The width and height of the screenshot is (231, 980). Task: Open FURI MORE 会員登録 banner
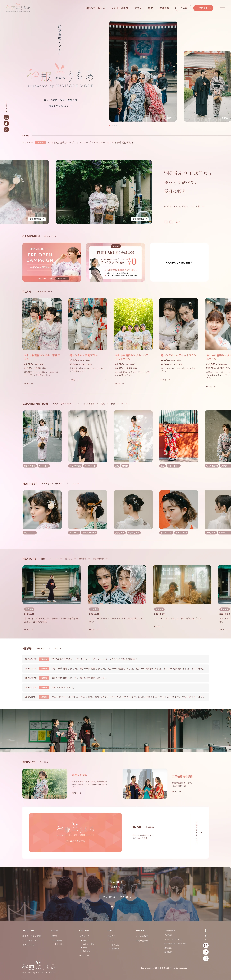(x=116, y=262)
